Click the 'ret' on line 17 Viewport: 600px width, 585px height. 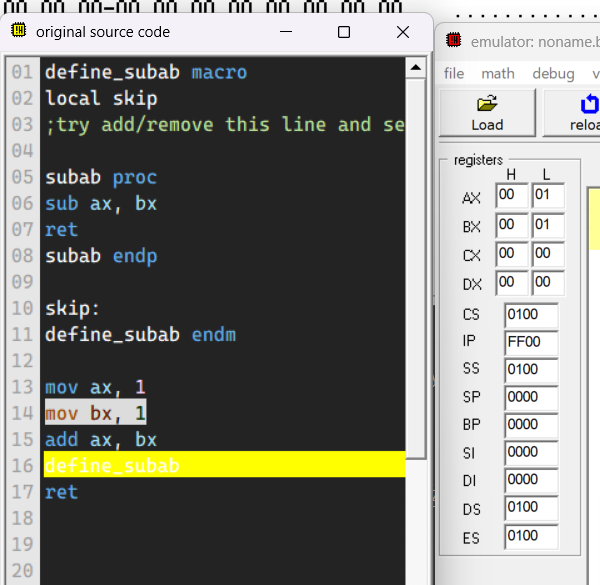pyautogui.click(x=61, y=492)
